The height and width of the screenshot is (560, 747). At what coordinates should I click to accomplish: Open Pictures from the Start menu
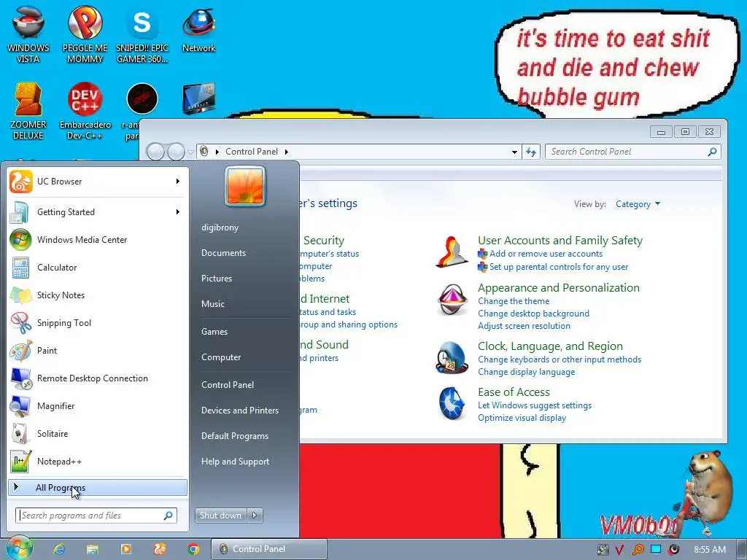(x=216, y=279)
